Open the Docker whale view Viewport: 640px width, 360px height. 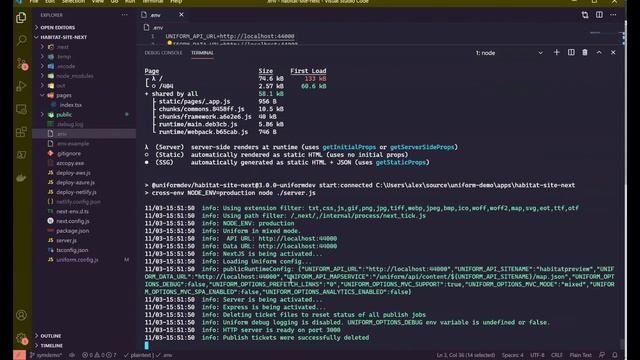21,178
